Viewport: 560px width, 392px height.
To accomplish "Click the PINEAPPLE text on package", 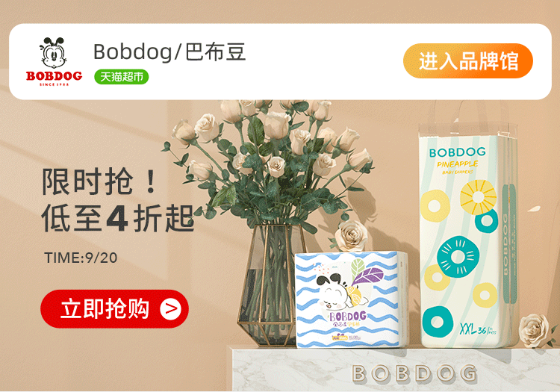I will pos(458,164).
